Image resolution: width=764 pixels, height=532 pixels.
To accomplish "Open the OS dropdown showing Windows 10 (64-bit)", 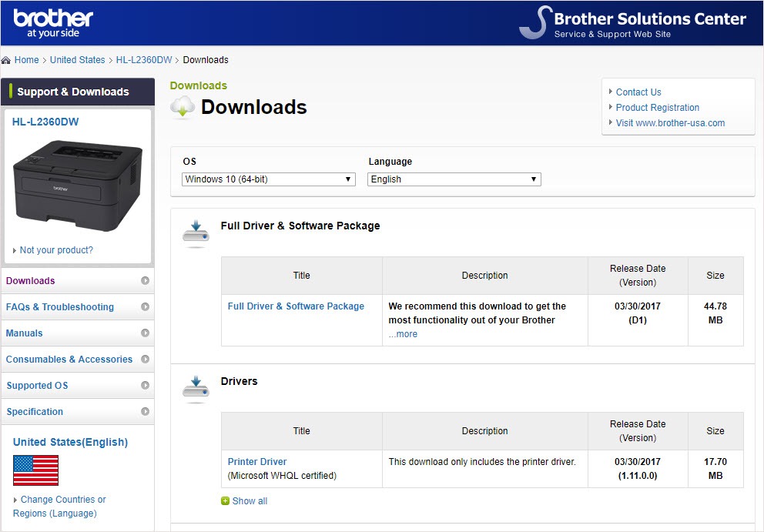I will pos(268,179).
